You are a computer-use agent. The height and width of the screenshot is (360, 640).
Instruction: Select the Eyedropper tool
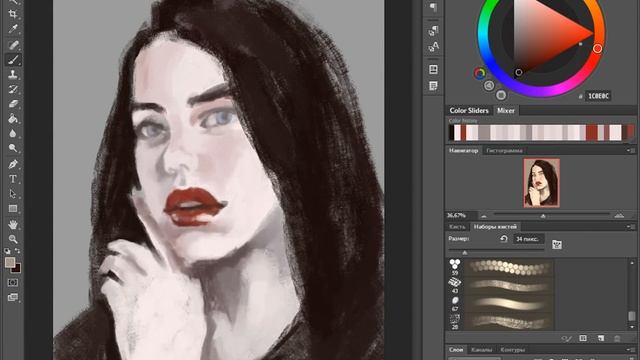(13, 29)
